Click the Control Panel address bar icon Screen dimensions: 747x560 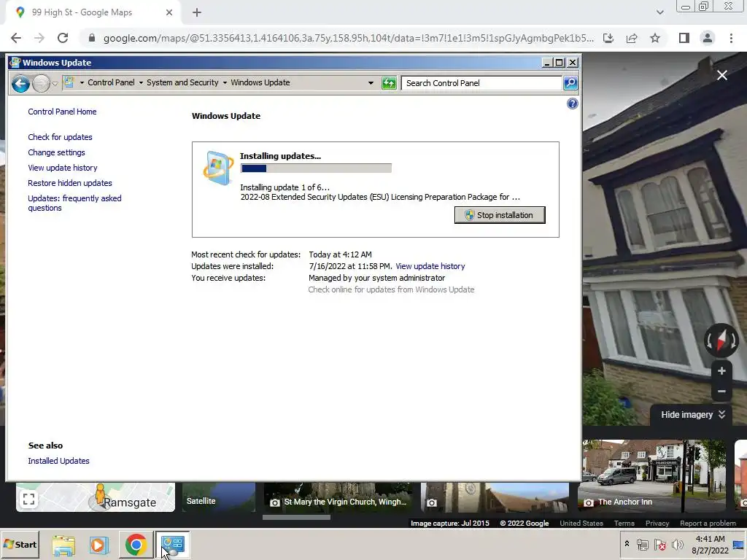click(69, 82)
